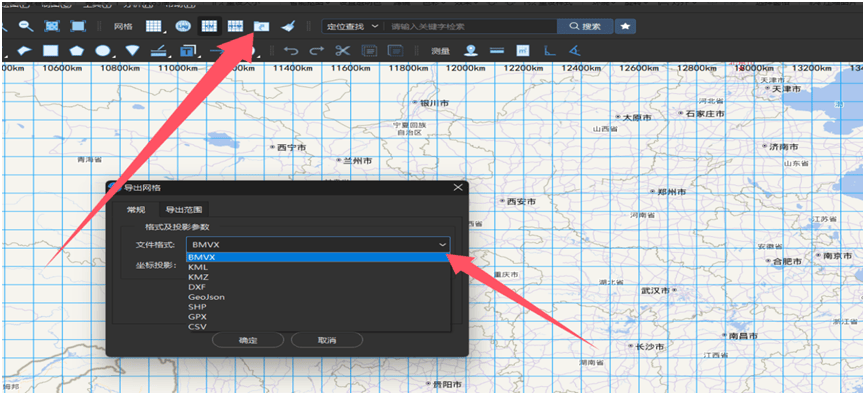Select the ellipse drawing tool
Screen dimensions: 865x395
point(103,51)
